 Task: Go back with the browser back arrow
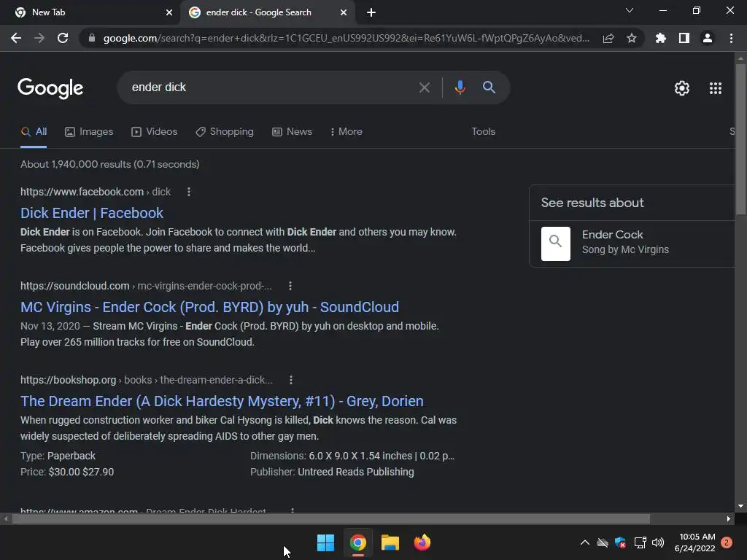16,38
